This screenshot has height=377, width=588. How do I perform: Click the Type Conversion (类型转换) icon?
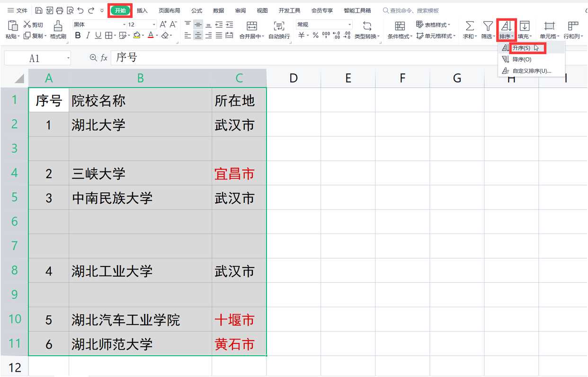(367, 26)
